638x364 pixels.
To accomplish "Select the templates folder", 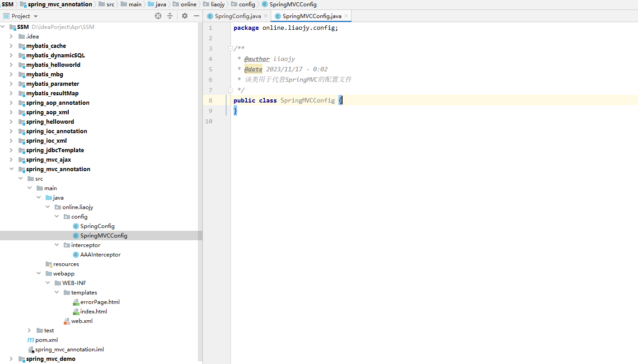I will 84,293.
